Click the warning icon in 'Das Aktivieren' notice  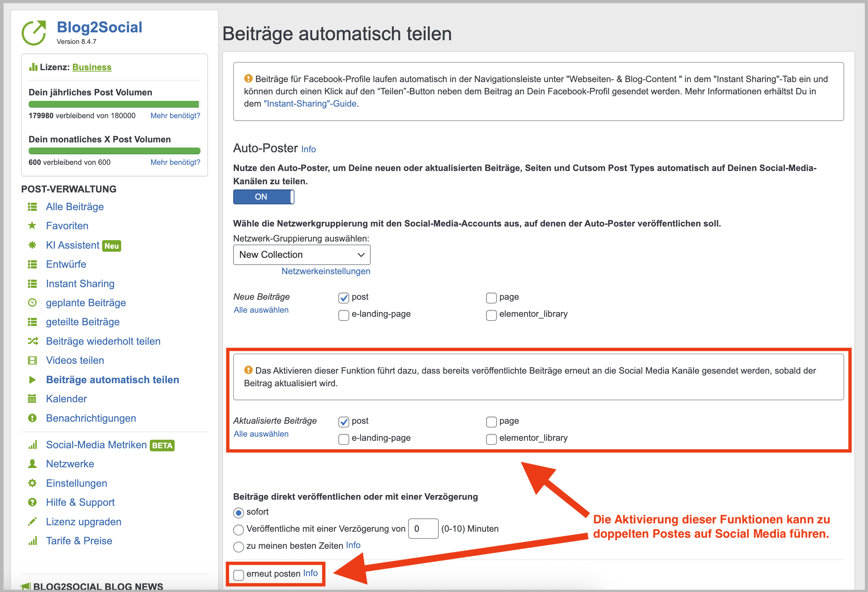(248, 370)
